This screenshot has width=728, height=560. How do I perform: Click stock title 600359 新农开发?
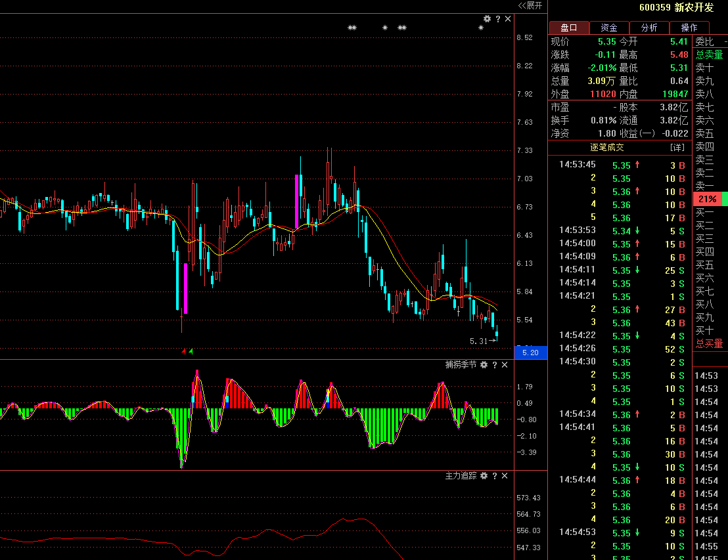[x=676, y=8]
